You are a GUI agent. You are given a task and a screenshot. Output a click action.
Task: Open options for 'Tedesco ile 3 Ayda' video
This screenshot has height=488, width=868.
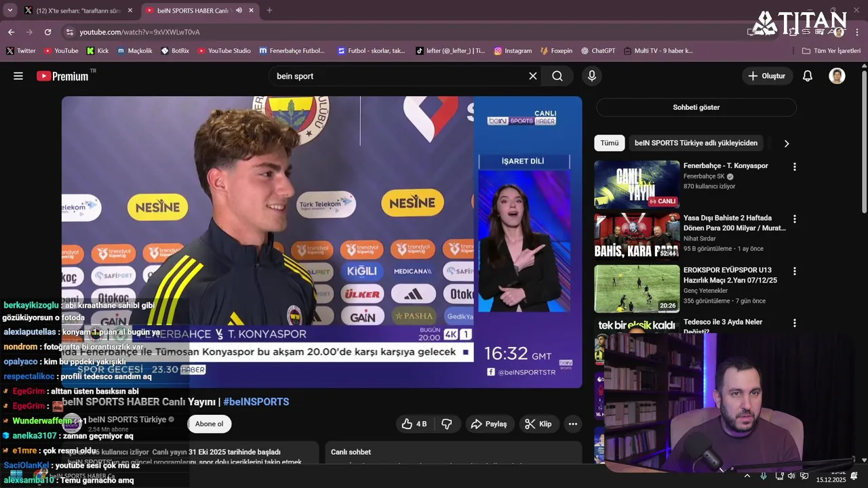(795, 323)
